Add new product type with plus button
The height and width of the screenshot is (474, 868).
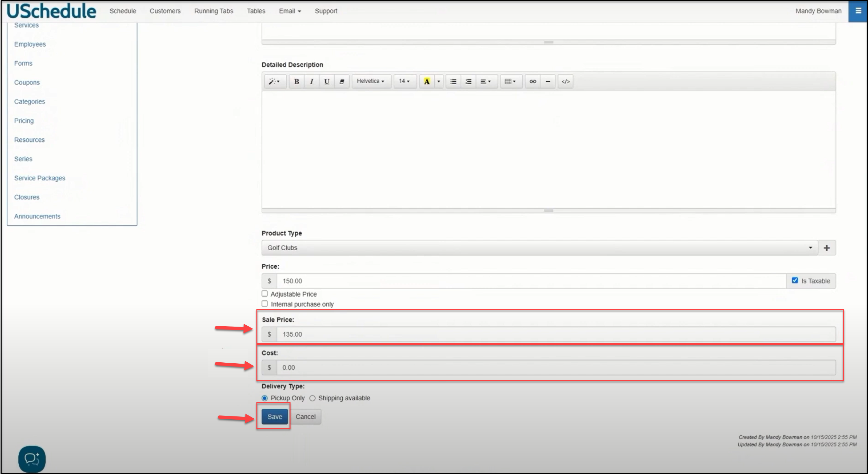point(826,248)
